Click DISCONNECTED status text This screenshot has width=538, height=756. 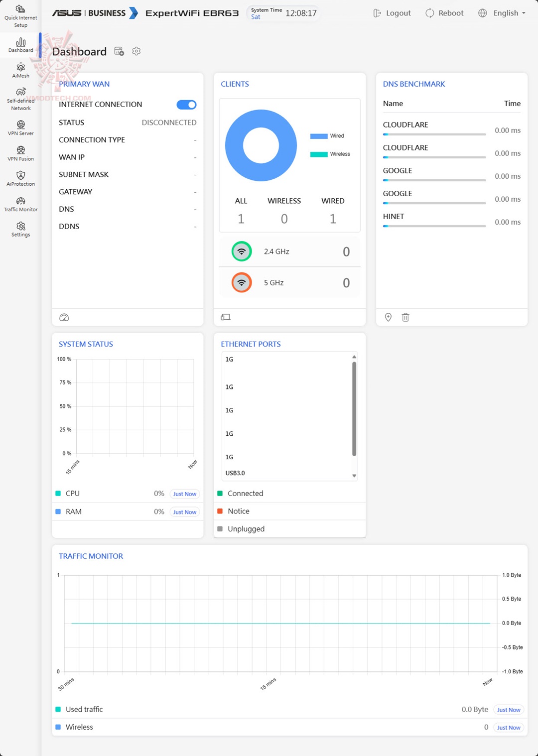coord(169,123)
